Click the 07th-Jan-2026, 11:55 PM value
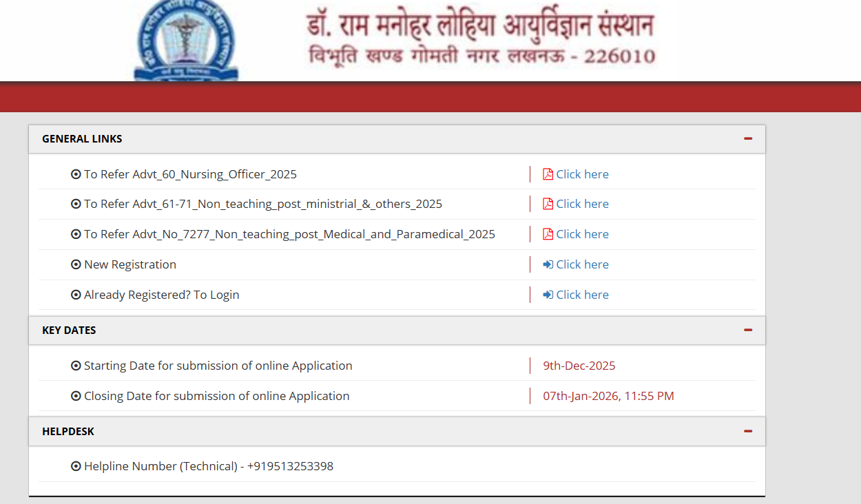This screenshot has width=861, height=504. (608, 396)
